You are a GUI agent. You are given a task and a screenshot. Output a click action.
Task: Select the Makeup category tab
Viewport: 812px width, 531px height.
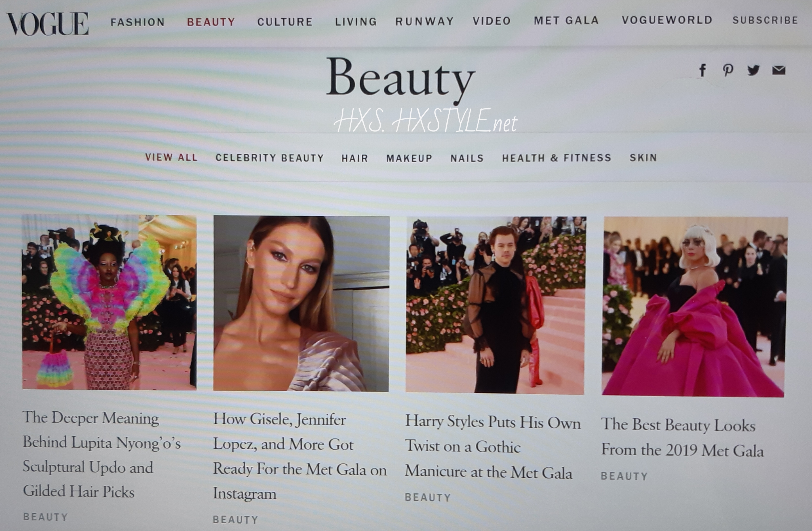tap(409, 158)
